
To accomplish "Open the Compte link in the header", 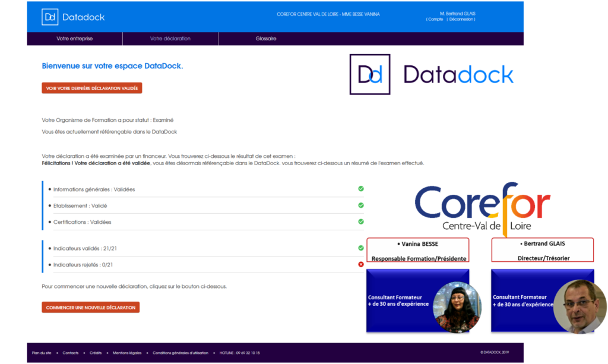I will [x=435, y=20].
